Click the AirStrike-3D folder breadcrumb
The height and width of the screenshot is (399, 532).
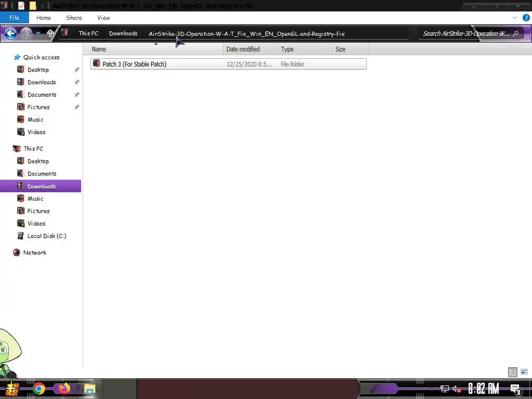pos(247,34)
